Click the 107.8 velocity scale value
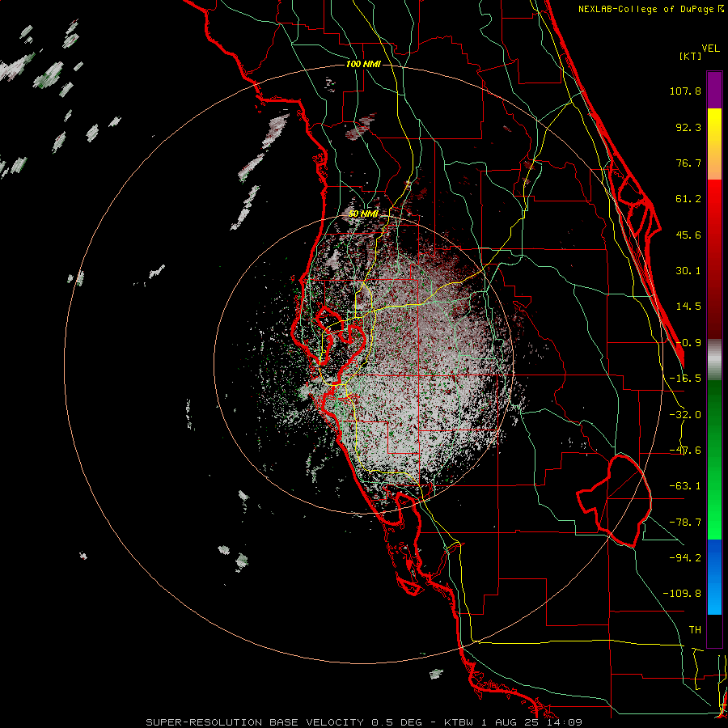 tap(685, 91)
